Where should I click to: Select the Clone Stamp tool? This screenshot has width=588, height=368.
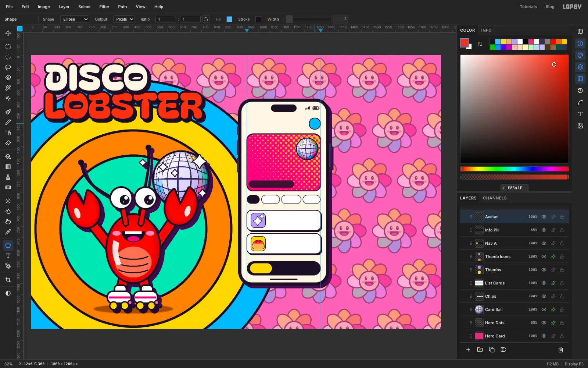pyautogui.click(x=8, y=177)
